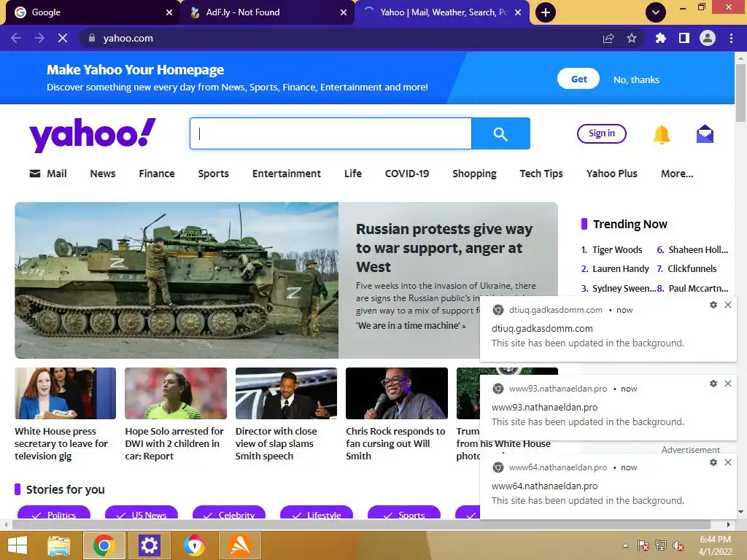This screenshot has width=747, height=560.
Task: Dismiss the www93.nathanaeldan.pro notification
Action: 728,384
